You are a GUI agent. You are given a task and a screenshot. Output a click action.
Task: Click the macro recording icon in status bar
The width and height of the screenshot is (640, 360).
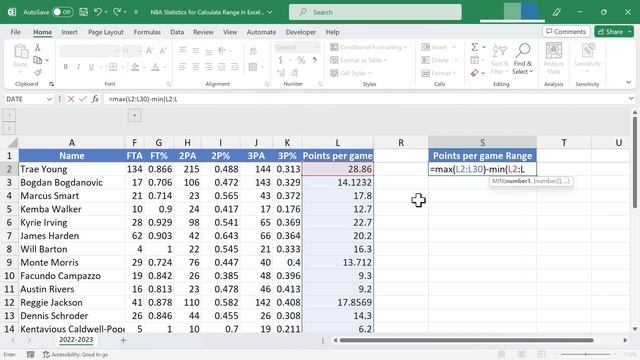point(31,354)
